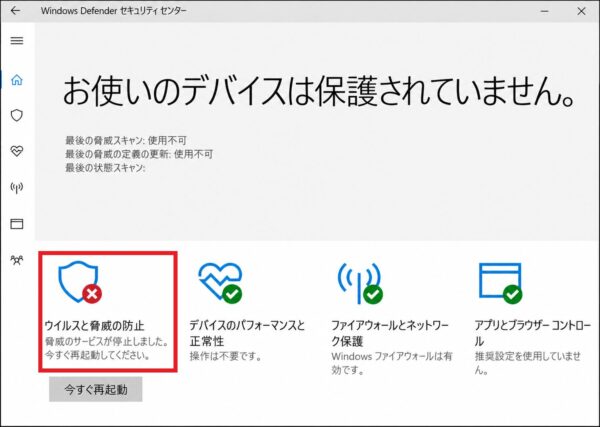Click text 脅威のサービスが停止しました。
Viewport: 600px width, 427px height.
107,341
